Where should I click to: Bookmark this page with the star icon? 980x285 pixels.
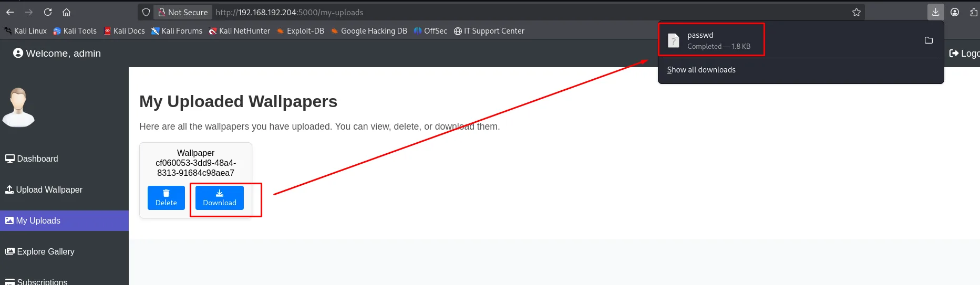click(x=857, y=12)
